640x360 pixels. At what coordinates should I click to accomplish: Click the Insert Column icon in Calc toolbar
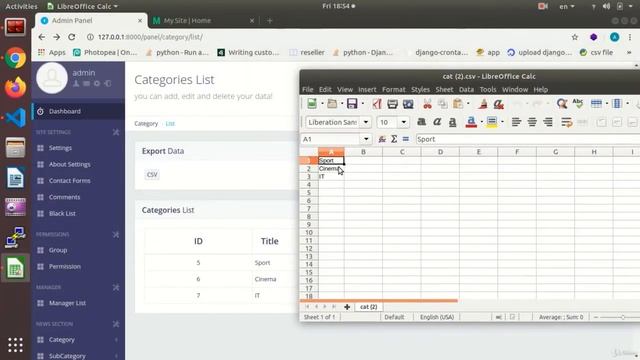617,104
